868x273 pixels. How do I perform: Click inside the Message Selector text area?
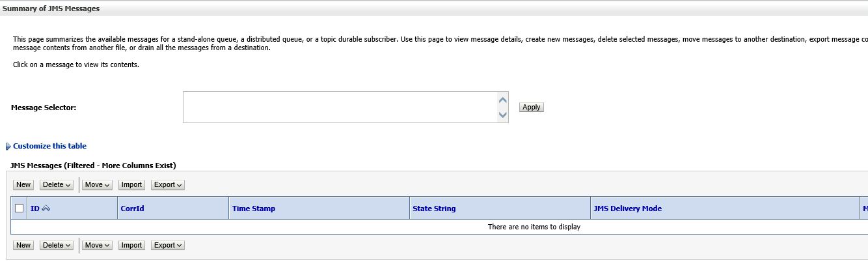tap(340, 107)
